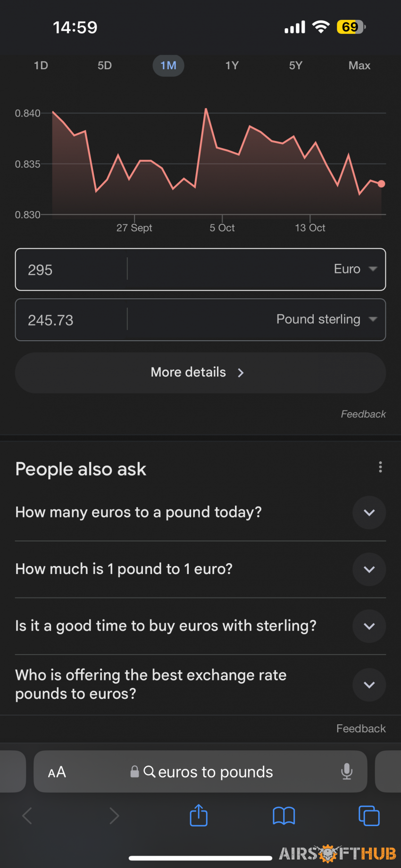Image resolution: width=401 pixels, height=868 pixels.
Task: Open the Safari tabs overview icon
Action: (x=369, y=816)
